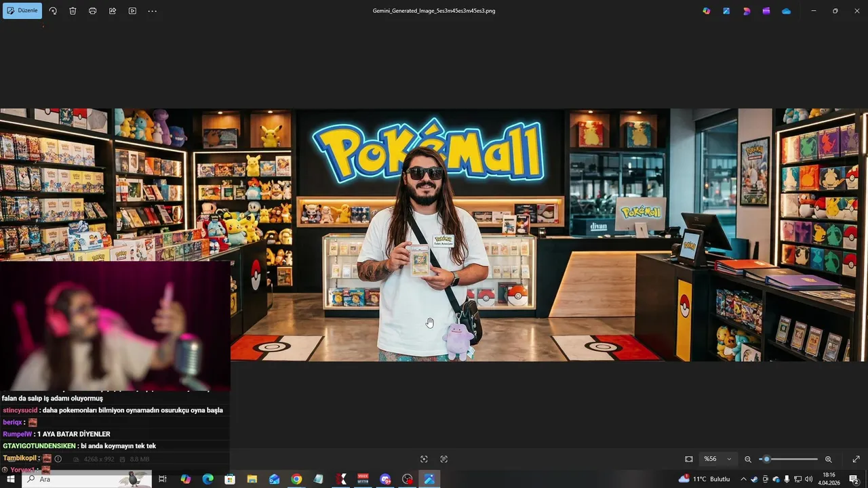Delete the image using the trash icon
This screenshot has height=488, width=868.
(73, 11)
